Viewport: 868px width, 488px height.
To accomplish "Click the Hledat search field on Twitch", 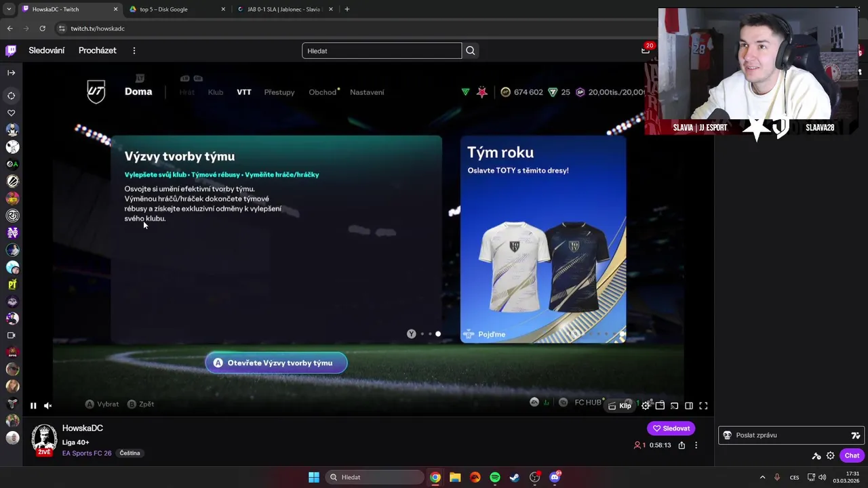I will pyautogui.click(x=382, y=51).
